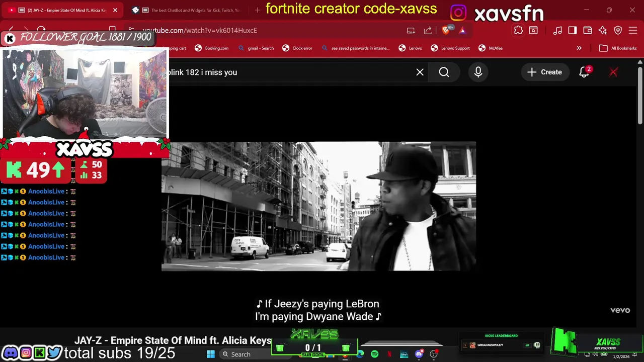Viewport: 644px width, 362px height.
Task: Open the browser hamburger main menu
Action: pyautogui.click(x=633, y=30)
